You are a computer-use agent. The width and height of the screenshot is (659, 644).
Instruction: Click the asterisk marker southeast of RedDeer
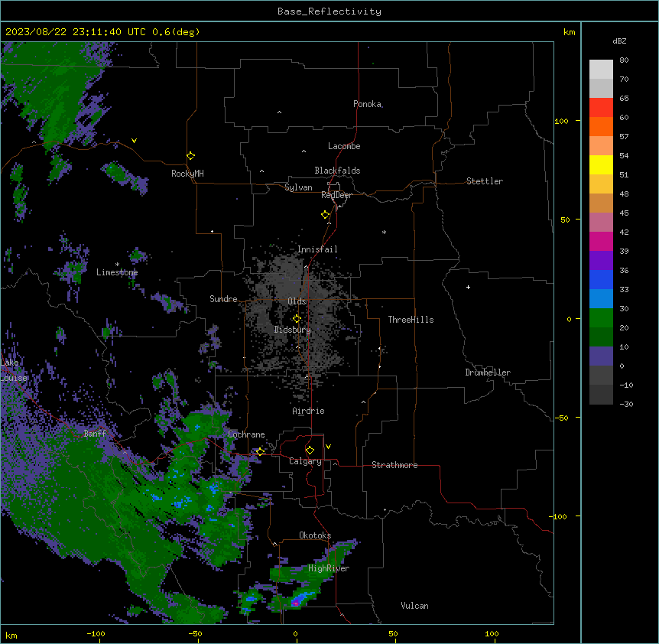384,232
